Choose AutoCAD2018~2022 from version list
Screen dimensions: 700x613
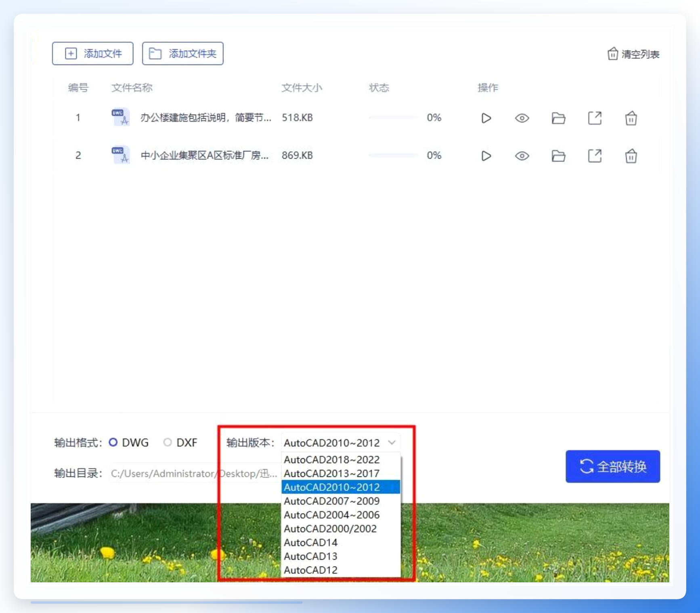click(x=341, y=460)
